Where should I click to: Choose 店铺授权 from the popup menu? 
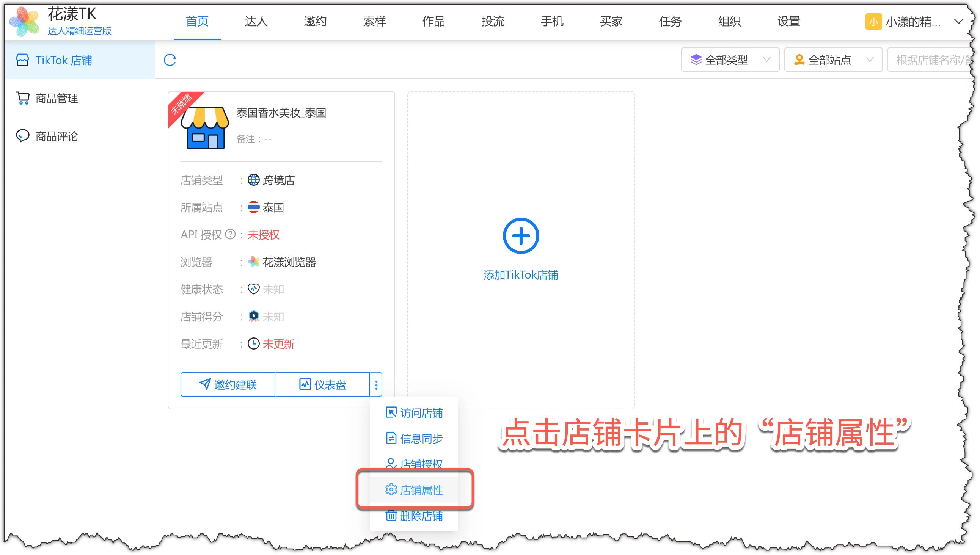414,464
